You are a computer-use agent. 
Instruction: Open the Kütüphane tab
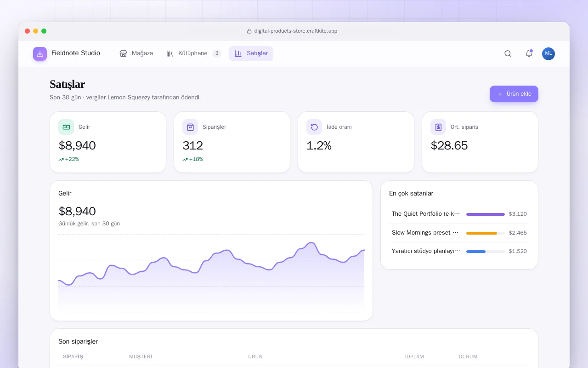coord(193,53)
